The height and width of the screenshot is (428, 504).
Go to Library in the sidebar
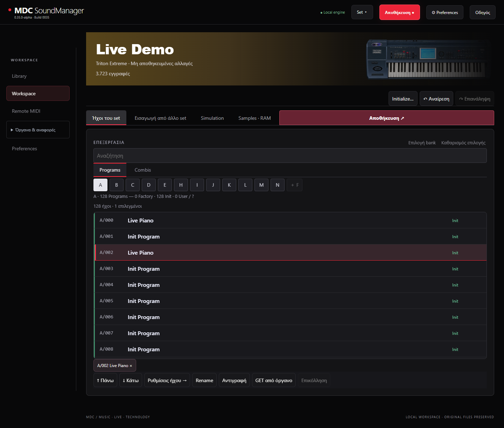[x=38, y=76]
